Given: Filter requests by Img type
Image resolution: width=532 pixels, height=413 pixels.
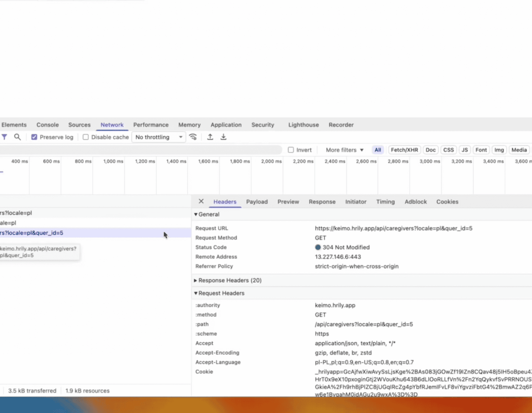Looking at the screenshot, I should tap(499, 150).
